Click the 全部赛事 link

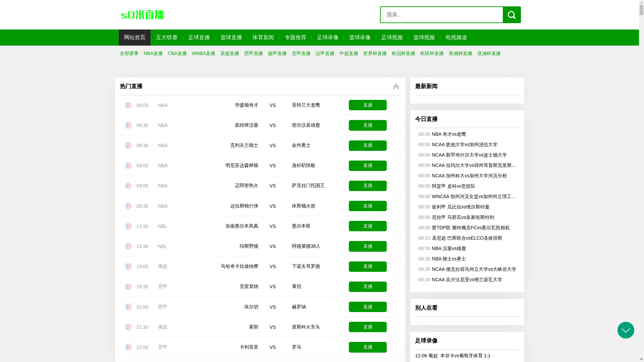[x=129, y=54]
